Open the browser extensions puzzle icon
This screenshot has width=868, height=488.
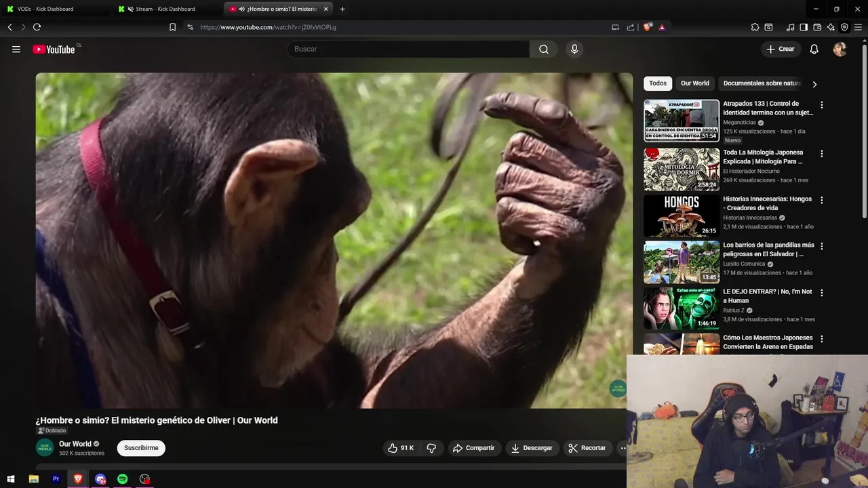[755, 27]
